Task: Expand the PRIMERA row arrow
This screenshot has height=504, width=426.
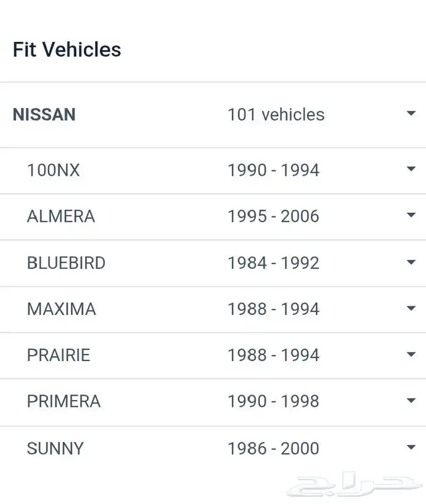Action: point(411,401)
